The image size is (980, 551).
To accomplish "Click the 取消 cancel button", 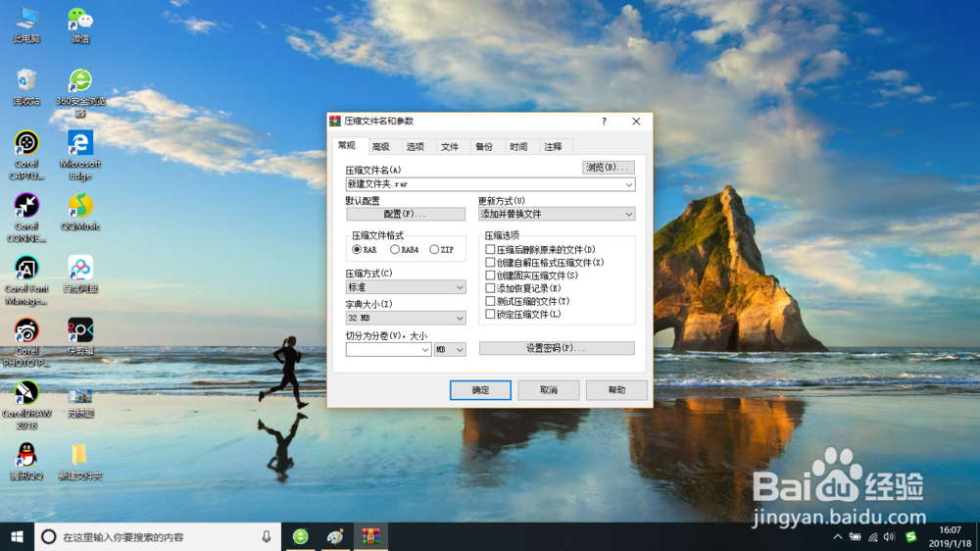I will (549, 390).
